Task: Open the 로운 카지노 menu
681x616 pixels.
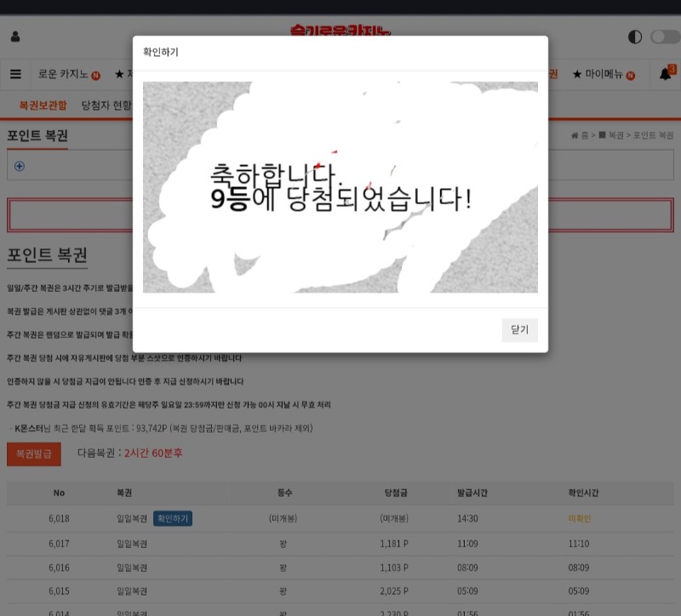Action: click(x=68, y=74)
